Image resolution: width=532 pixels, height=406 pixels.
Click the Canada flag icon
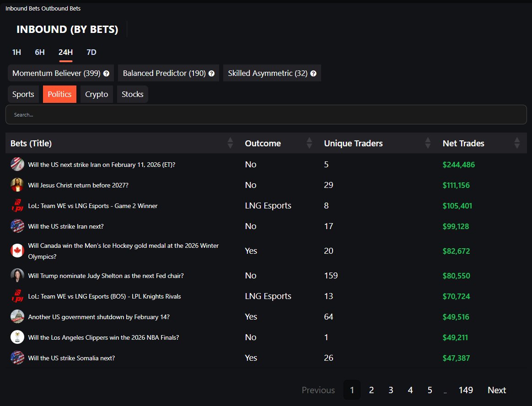pos(17,251)
